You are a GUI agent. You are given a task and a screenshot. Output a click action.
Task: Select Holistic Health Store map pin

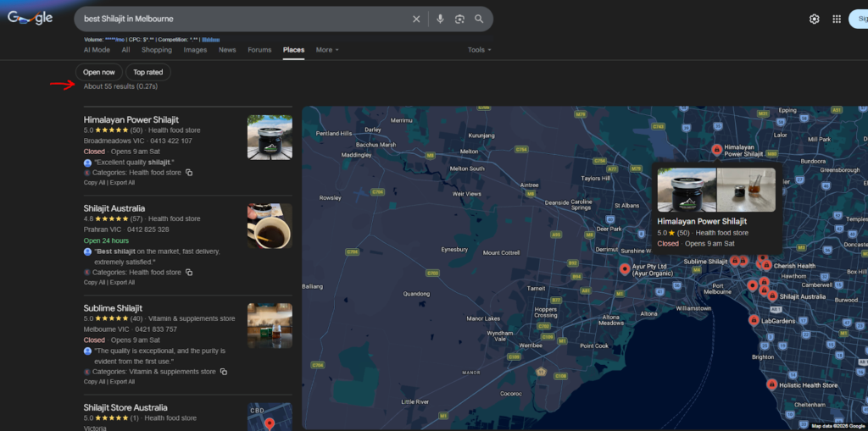(771, 384)
